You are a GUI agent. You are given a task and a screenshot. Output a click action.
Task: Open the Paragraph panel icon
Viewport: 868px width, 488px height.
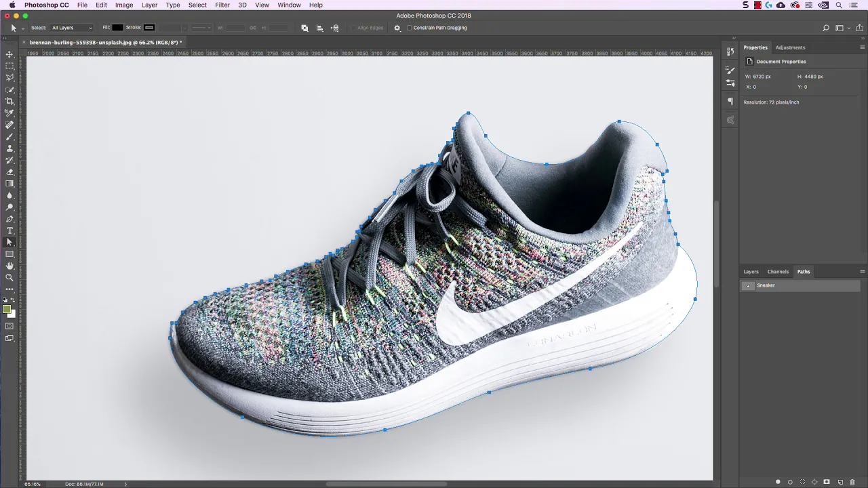point(730,101)
